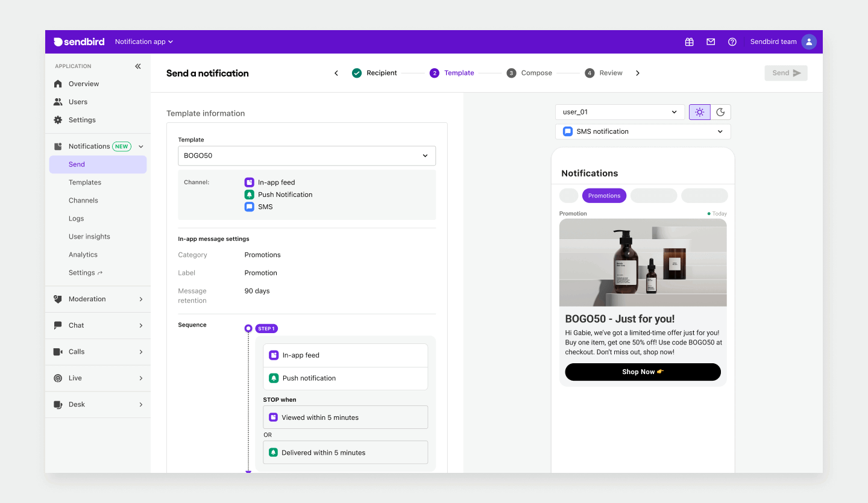868x503 pixels.
Task: Click the Calls video camera icon
Action: pyautogui.click(x=58, y=352)
